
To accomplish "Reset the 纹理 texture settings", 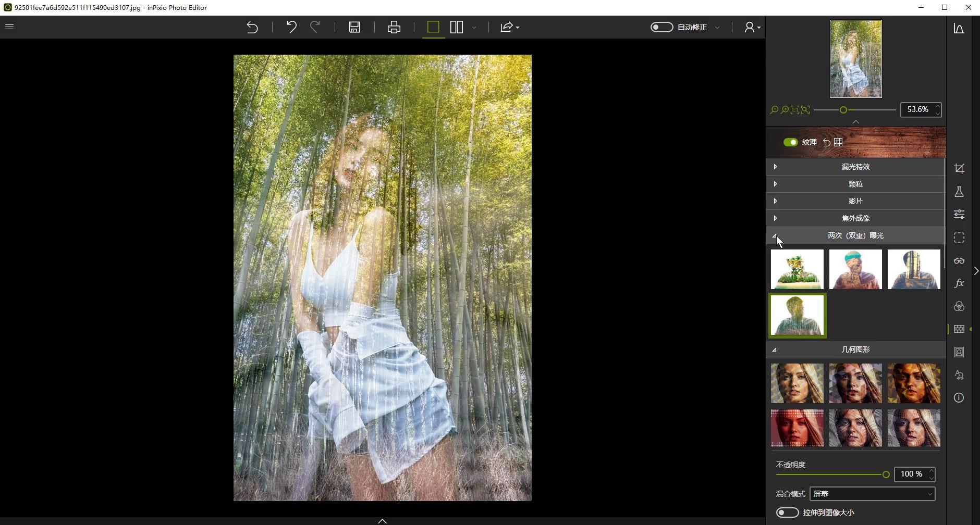I will [826, 142].
